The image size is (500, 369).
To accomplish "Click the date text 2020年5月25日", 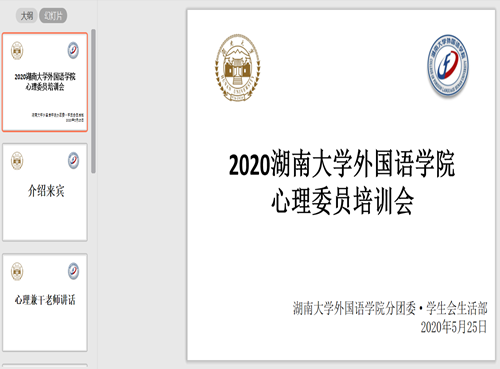I will tap(454, 327).
